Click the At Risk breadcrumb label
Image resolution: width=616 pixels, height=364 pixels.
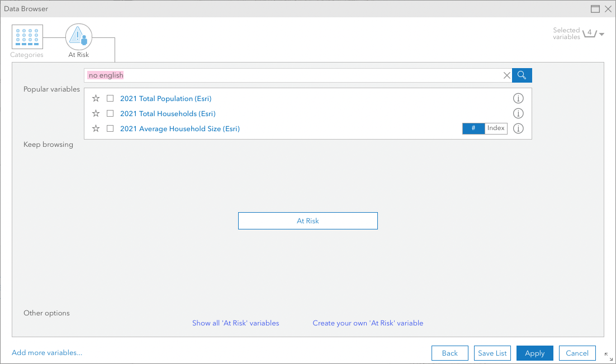79,55
